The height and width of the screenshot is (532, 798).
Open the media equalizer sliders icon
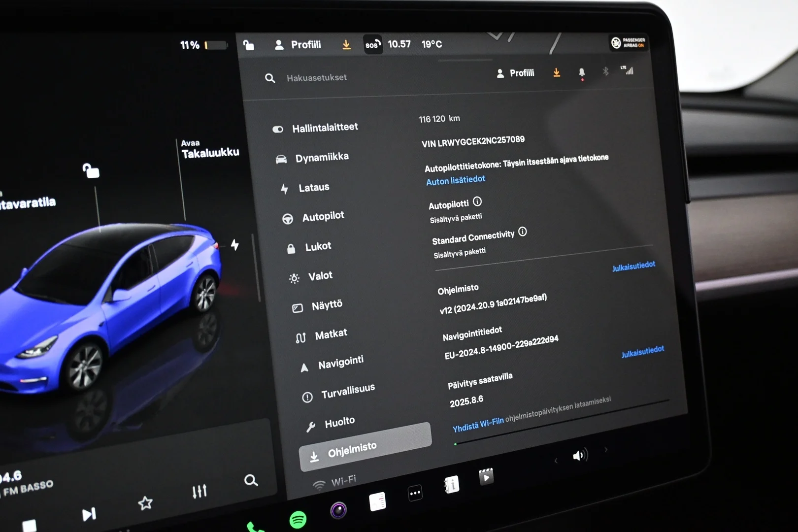point(199,491)
